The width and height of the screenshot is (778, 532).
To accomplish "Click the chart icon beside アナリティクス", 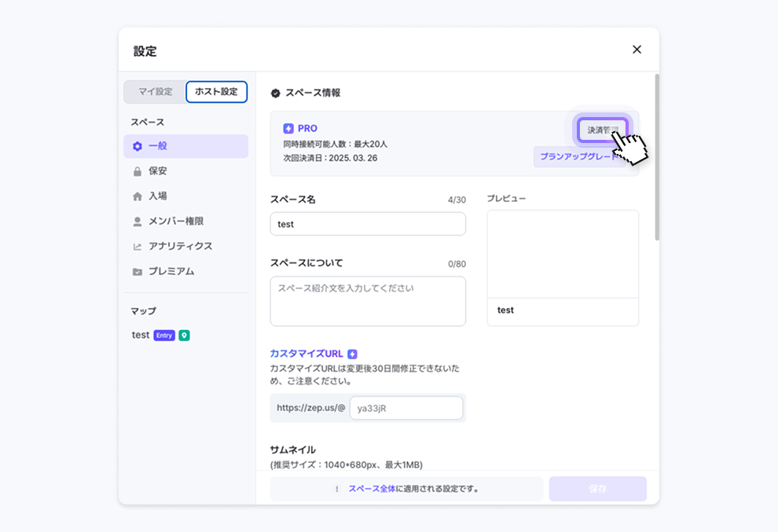I will pyautogui.click(x=138, y=247).
